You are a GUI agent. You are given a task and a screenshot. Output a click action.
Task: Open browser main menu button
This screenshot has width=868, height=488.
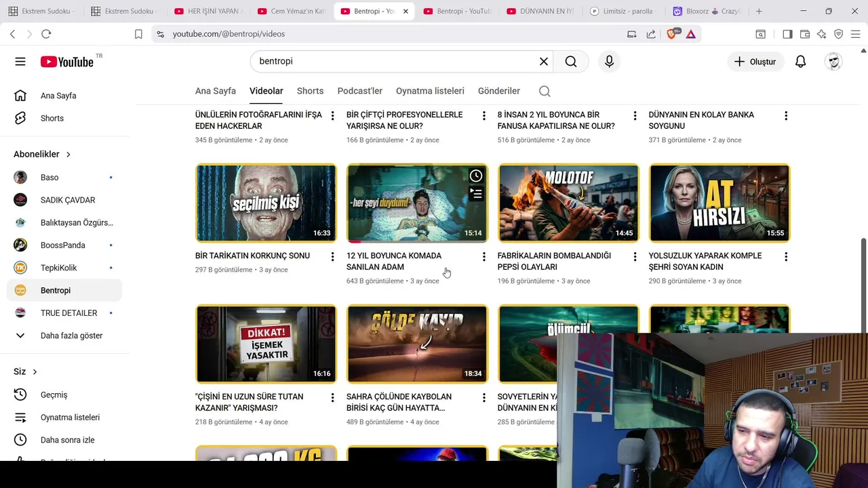click(x=855, y=34)
